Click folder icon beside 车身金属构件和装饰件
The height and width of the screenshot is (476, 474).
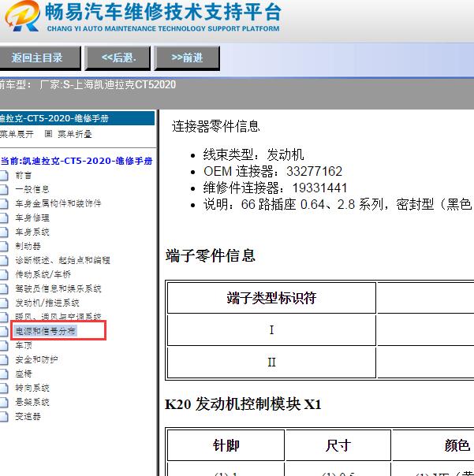point(4,203)
